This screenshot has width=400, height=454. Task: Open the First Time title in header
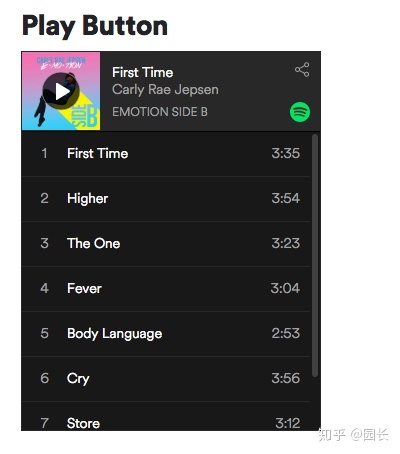[143, 72]
